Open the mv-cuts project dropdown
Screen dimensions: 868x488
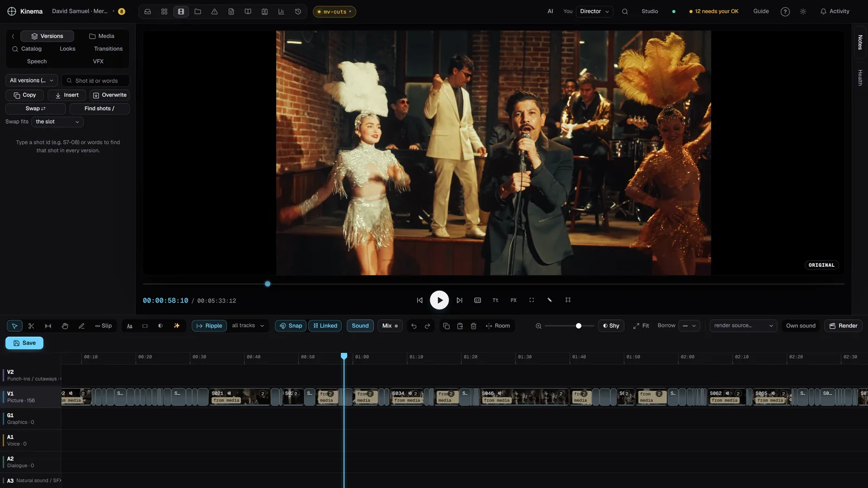(x=334, y=11)
